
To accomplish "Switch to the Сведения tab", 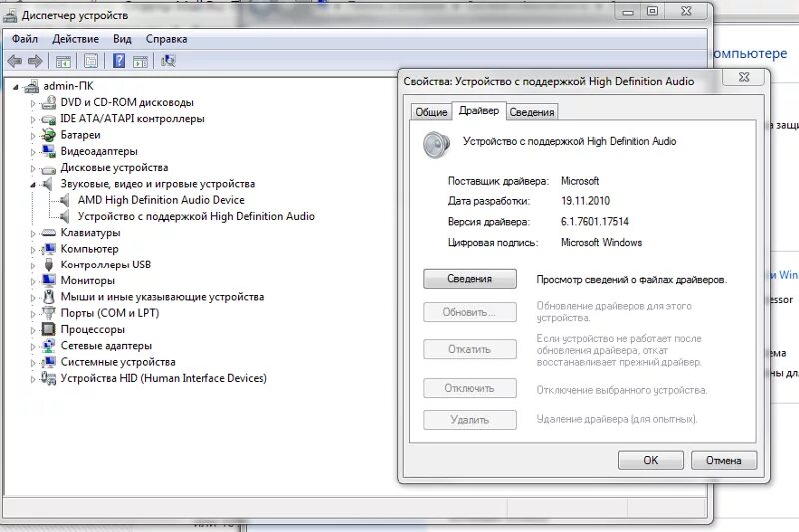I will tap(532, 112).
